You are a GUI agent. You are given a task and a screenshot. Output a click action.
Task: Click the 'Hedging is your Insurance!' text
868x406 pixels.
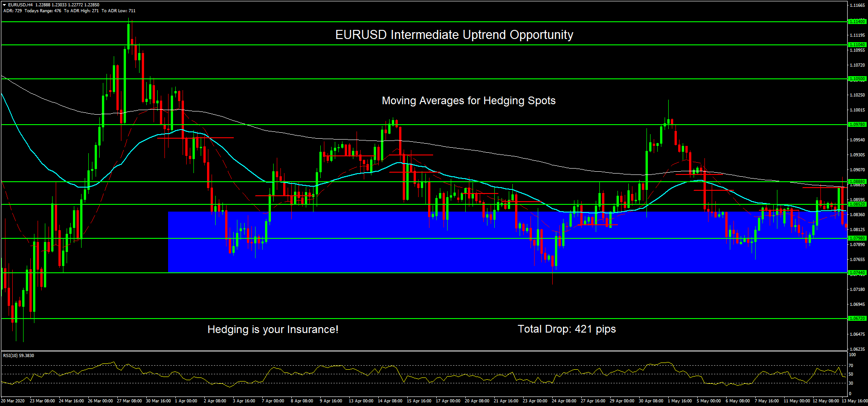point(273,329)
